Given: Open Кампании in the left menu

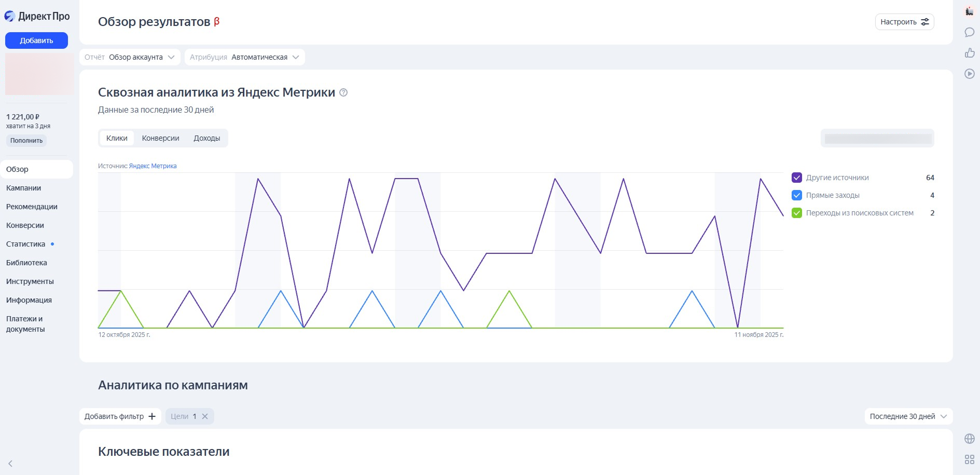Looking at the screenshot, I should [24, 188].
